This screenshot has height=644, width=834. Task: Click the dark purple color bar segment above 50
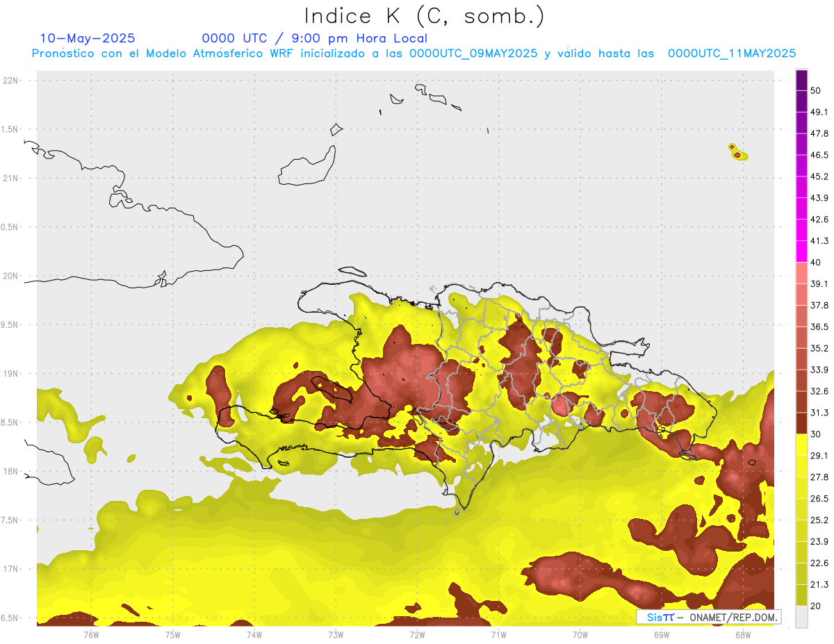pos(801,80)
